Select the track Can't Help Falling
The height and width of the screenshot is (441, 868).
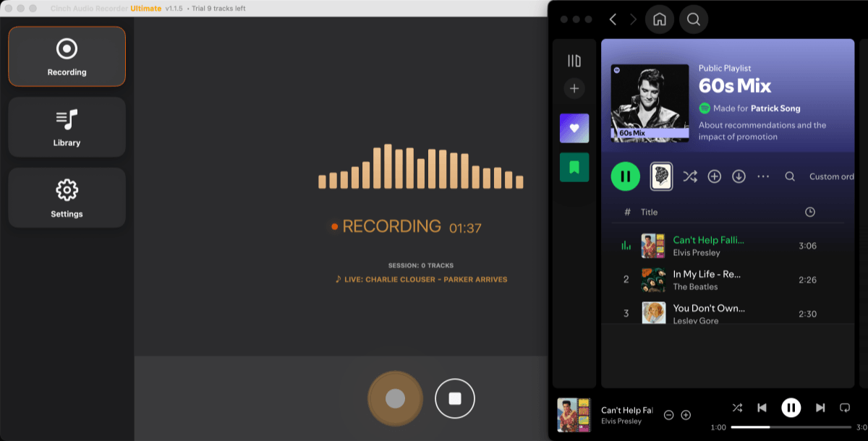[708, 240]
